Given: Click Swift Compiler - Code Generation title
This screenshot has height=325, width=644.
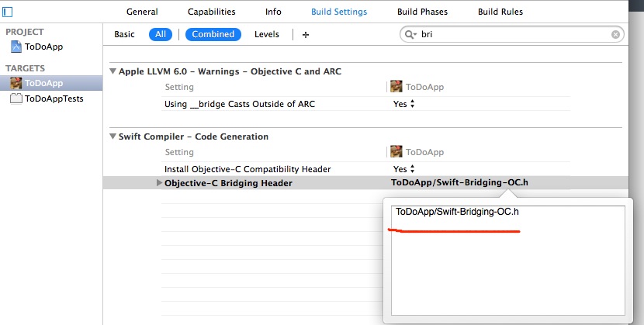Looking at the screenshot, I should tap(193, 137).
